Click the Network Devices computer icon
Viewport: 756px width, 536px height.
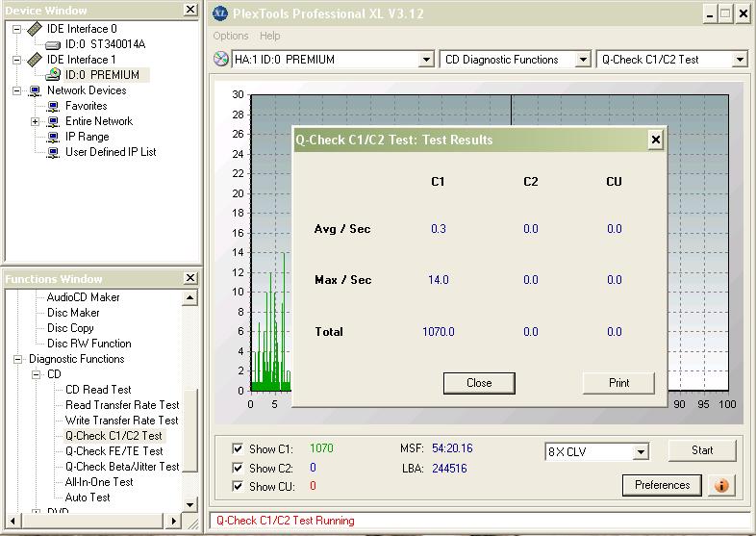coord(35,90)
